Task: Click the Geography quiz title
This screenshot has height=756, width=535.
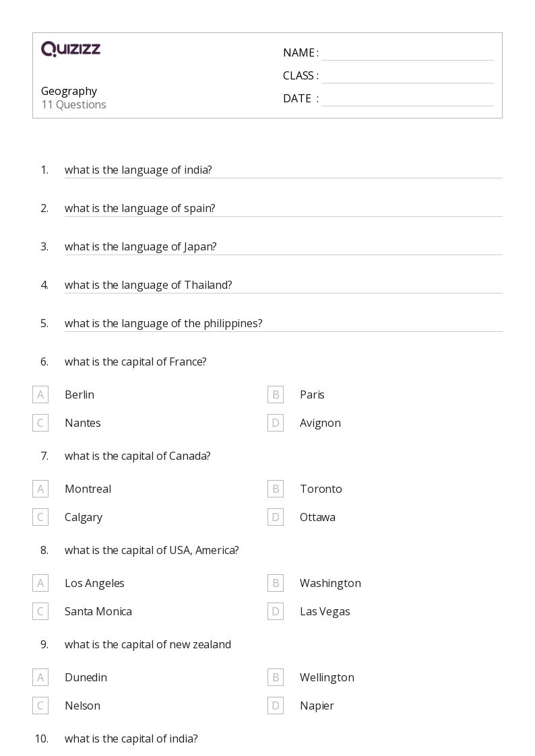Action: (x=69, y=91)
